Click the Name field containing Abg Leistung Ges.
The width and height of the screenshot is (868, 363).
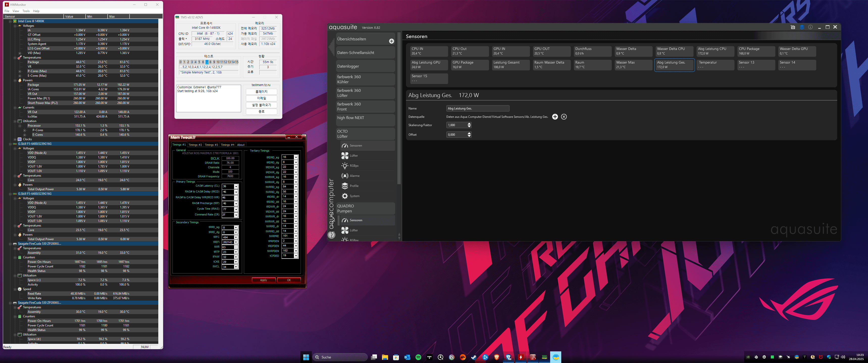(477, 108)
